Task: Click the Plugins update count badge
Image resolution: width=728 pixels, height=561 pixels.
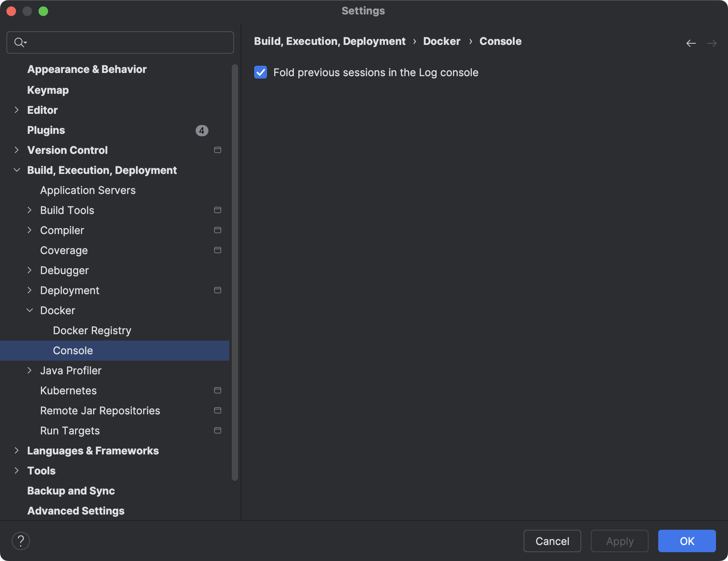Action: (202, 131)
